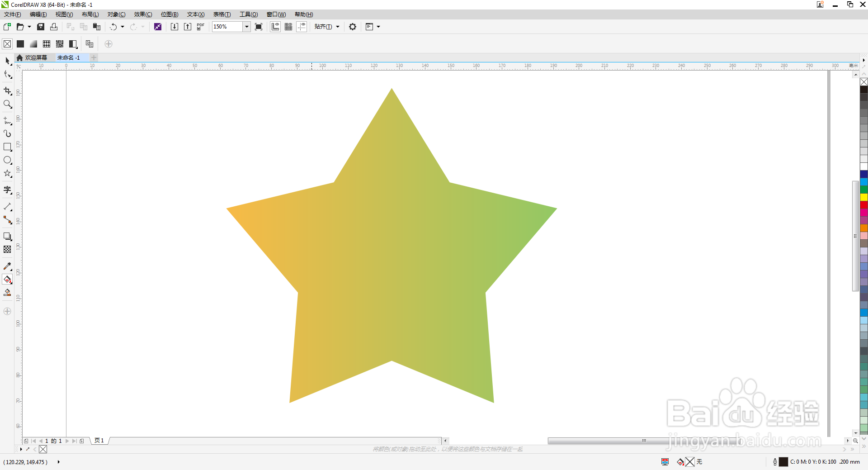Select the Zoom magnifier tool
Screen dimensions: 868x470
7,104
